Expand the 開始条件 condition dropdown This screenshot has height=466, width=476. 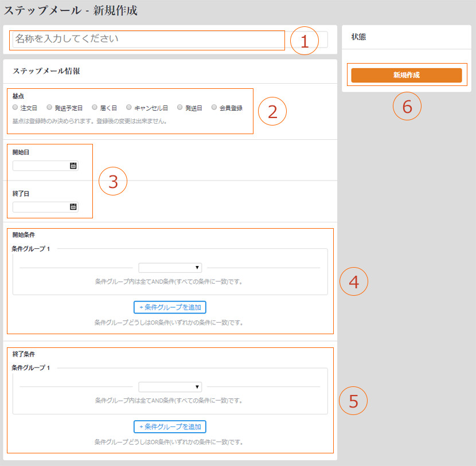[x=170, y=268]
